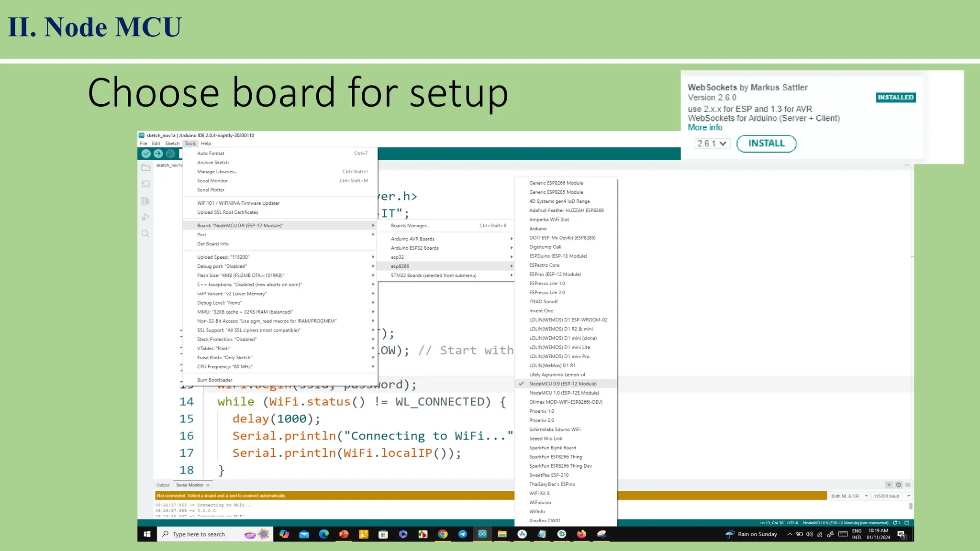Image resolution: width=980 pixels, height=551 pixels.
Task: Open PowerPoint from the taskbar
Action: [x=344, y=534]
